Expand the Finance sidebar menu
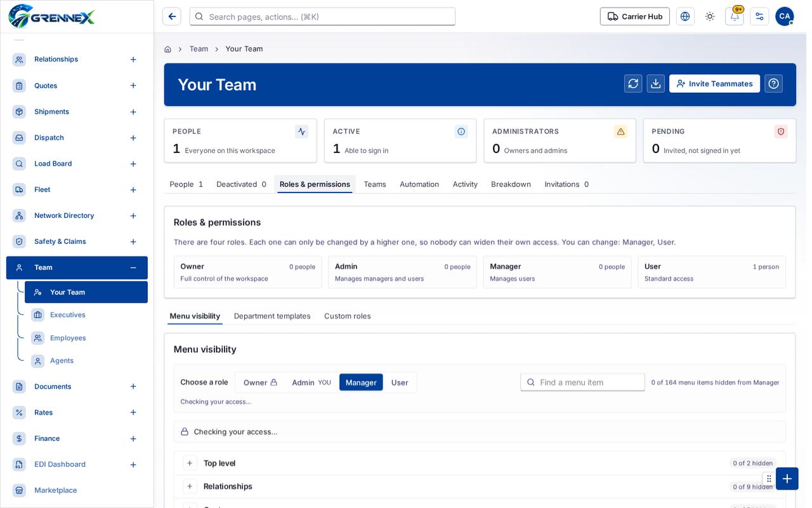The height and width of the screenshot is (508, 812). point(133,438)
